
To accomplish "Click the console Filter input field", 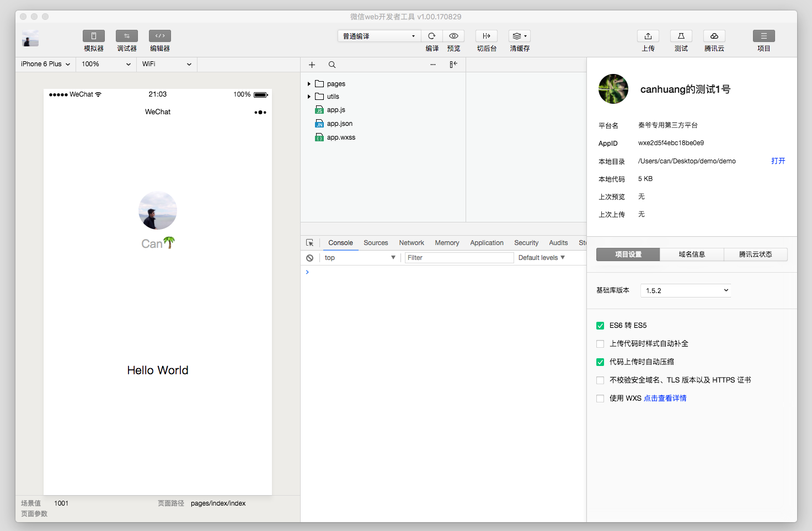I will coord(459,258).
